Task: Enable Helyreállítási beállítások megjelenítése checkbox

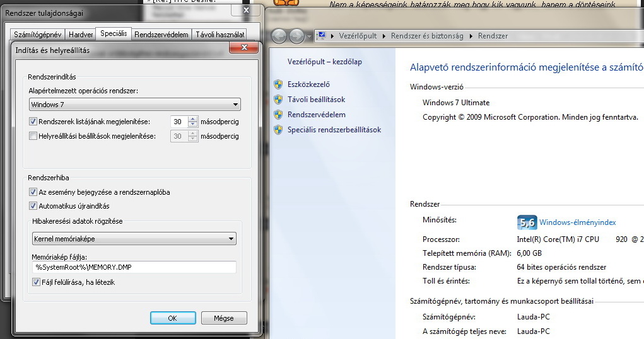Action: 33,136
